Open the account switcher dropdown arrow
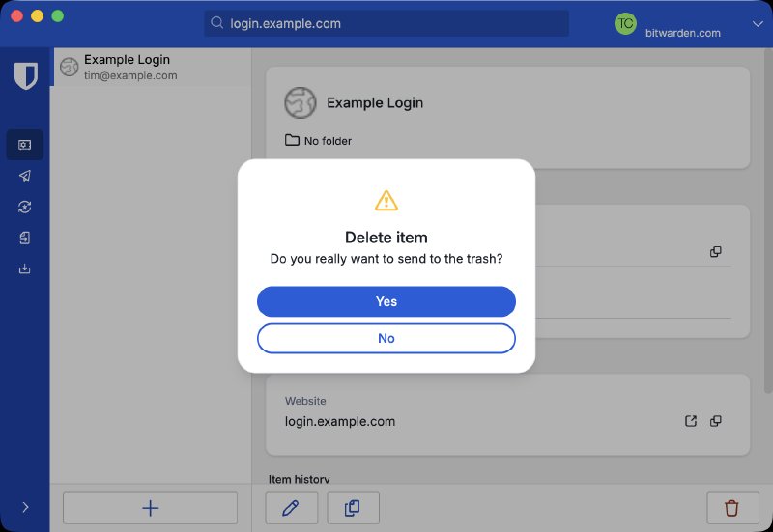Viewport: 773px width, 532px height. click(x=756, y=24)
